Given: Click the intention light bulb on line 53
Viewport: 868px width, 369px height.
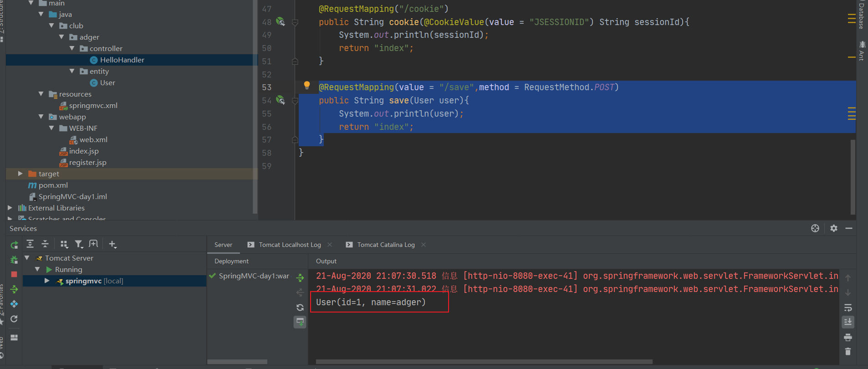Looking at the screenshot, I should click(x=307, y=85).
